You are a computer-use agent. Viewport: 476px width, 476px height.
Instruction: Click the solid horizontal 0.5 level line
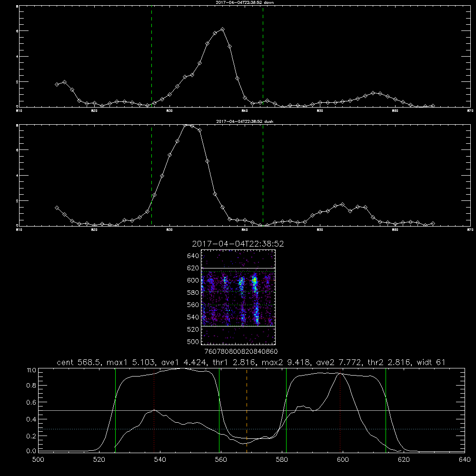pyautogui.click(x=251, y=410)
